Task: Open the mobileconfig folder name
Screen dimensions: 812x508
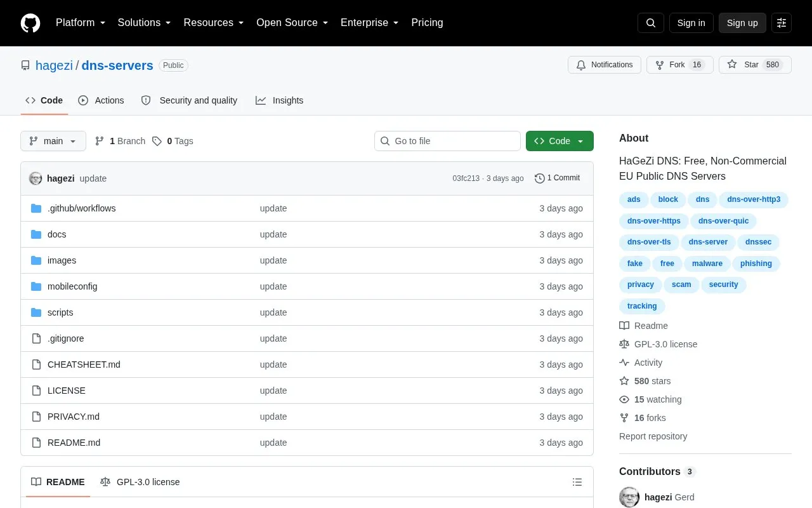Action: [72, 286]
